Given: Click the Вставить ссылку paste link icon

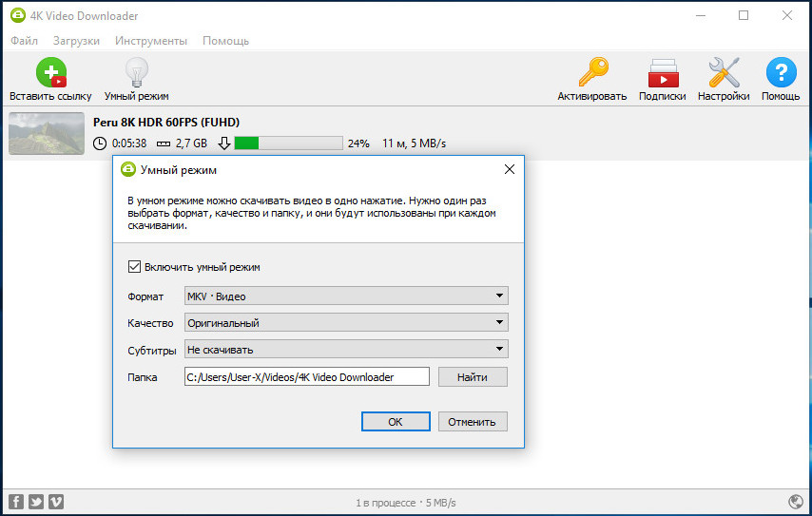Looking at the screenshot, I should 51,72.
